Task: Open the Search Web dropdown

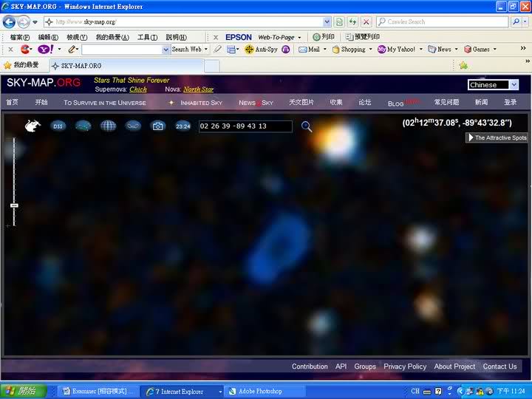Action: point(189,50)
